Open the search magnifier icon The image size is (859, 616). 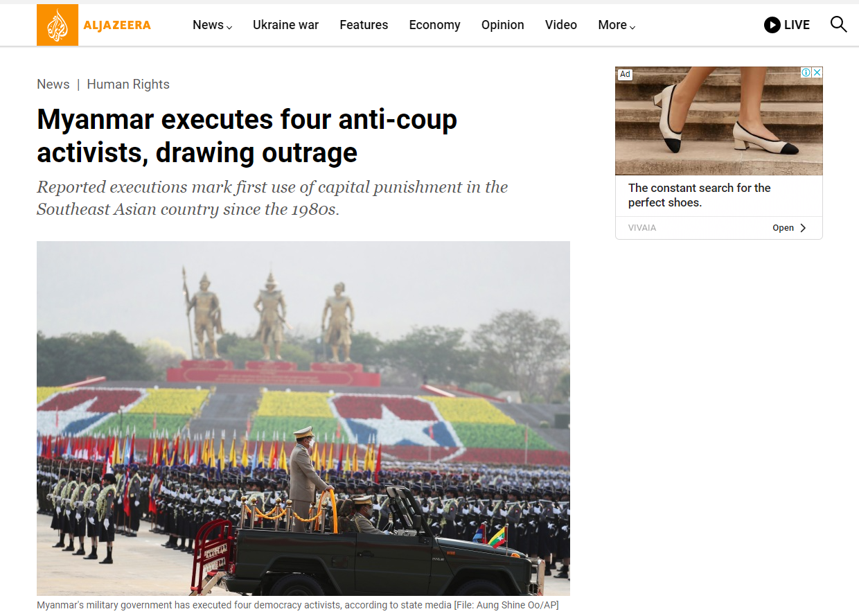(x=838, y=25)
